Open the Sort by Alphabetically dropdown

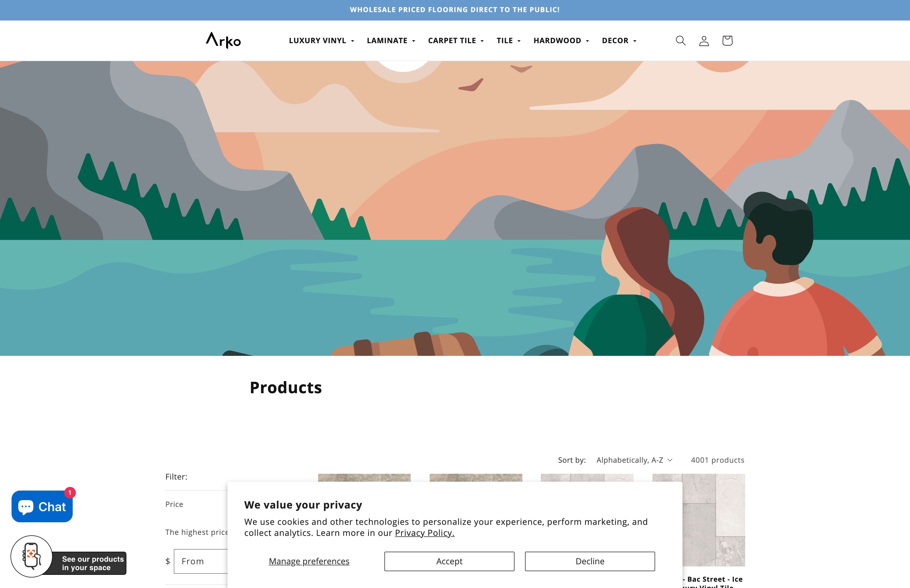pos(634,460)
